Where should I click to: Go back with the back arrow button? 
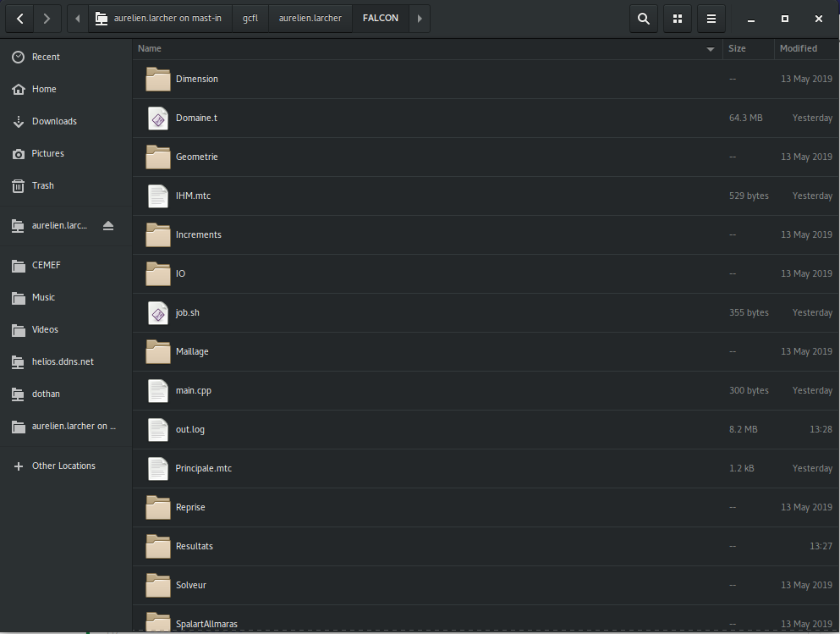tap(19, 19)
